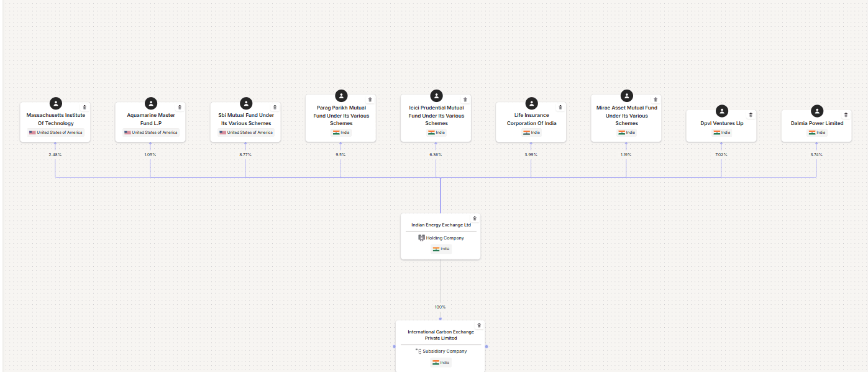
Task: Click the Dpvl Ventures Llp person avatar
Action: [721, 111]
